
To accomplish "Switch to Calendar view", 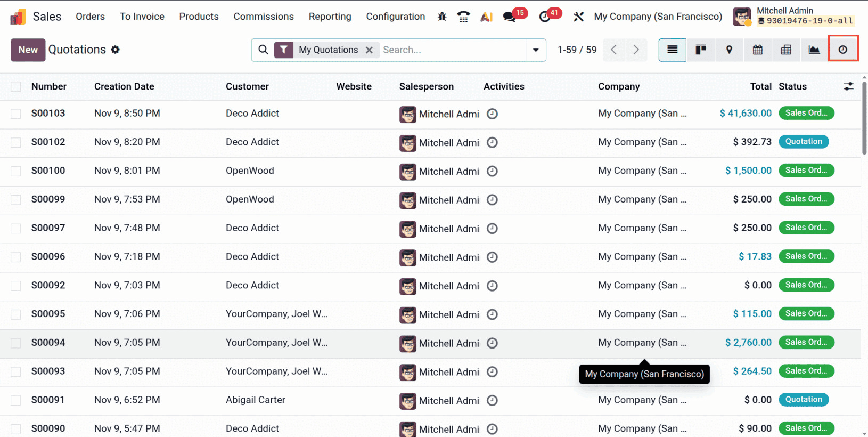I will click(x=757, y=50).
